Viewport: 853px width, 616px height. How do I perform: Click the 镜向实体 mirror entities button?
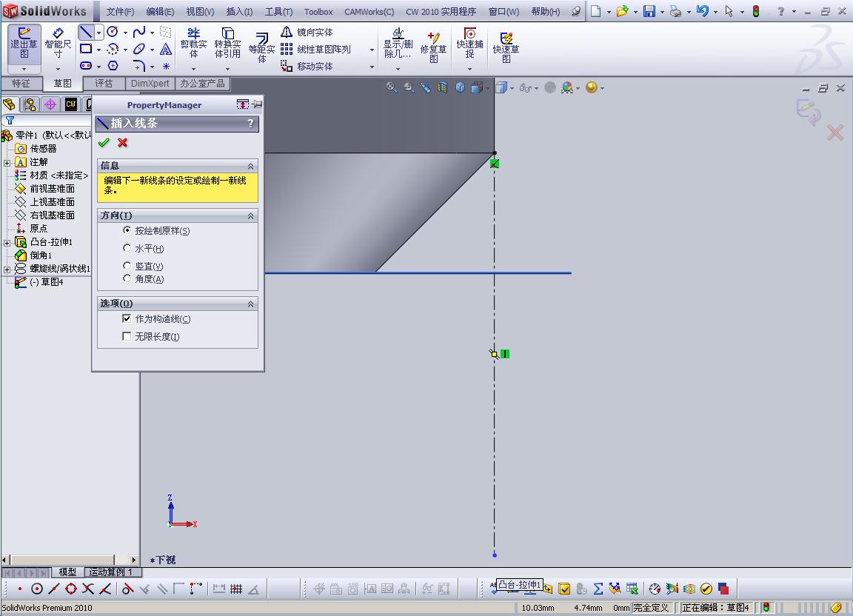pos(307,32)
